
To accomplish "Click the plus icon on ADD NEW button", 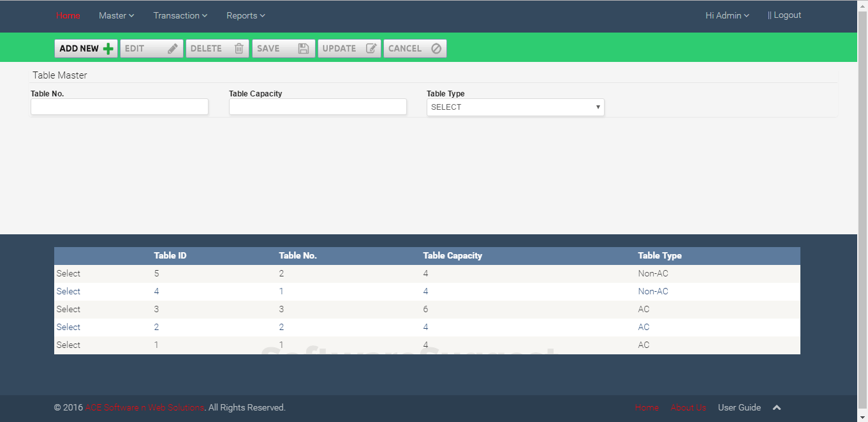I will 107,48.
